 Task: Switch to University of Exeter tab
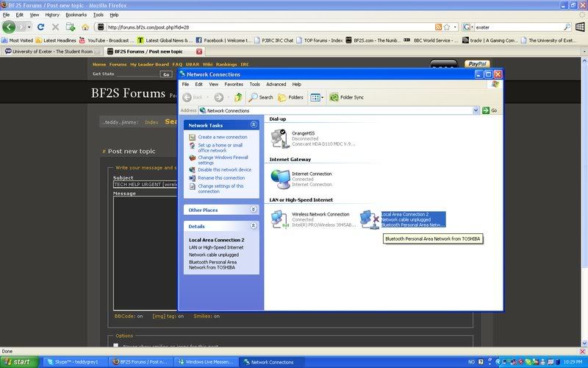coord(51,52)
